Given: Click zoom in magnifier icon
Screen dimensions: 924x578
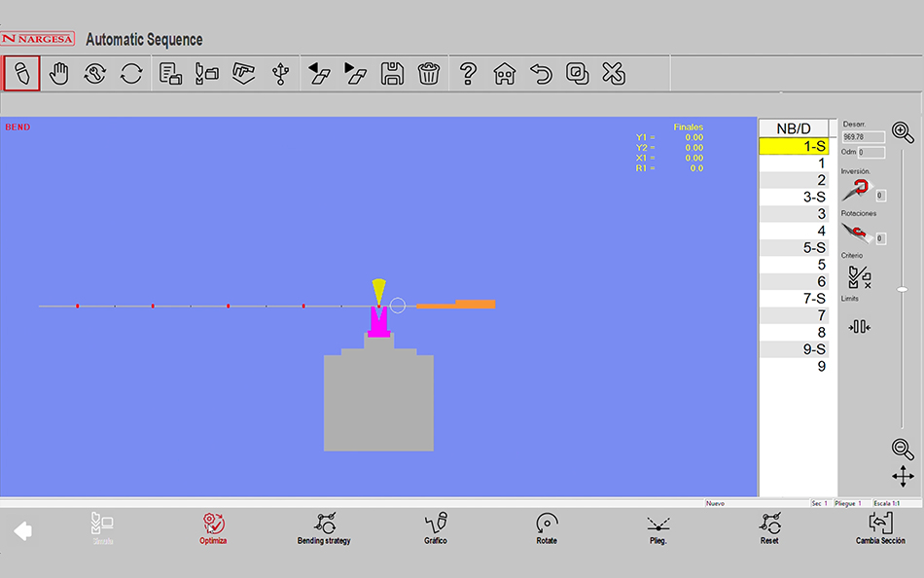Looking at the screenshot, I should pos(902,133).
